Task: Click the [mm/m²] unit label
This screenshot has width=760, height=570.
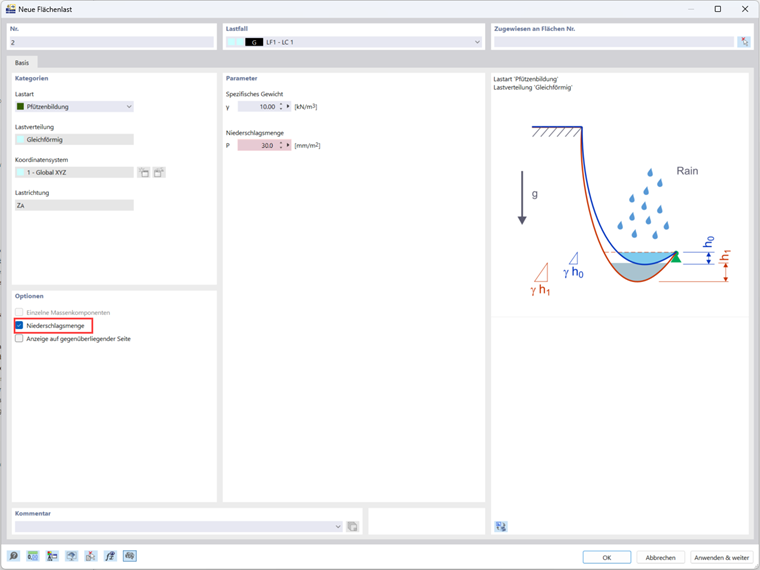Action: tap(307, 145)
